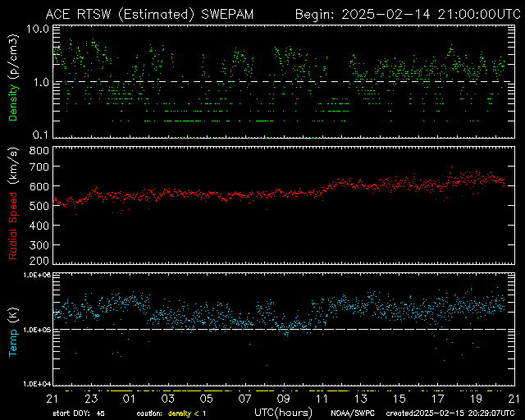525x420 pixels.
Task: Click the '07' hour tick label
Action: (x=244, y=399)
